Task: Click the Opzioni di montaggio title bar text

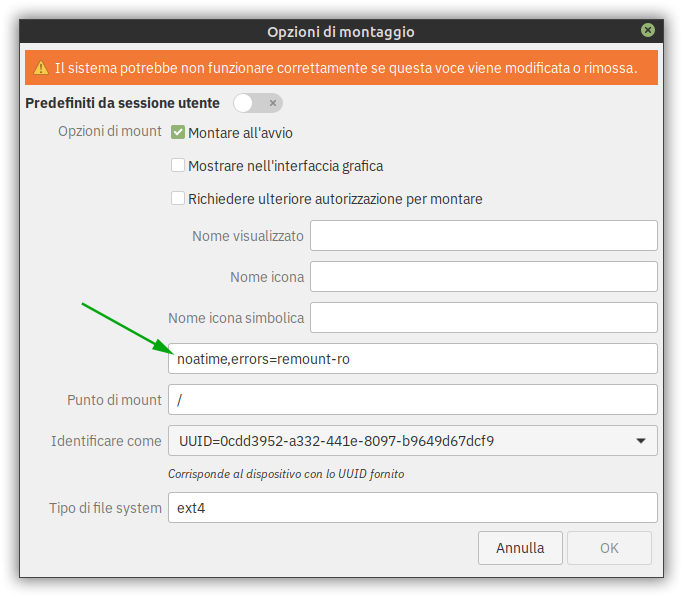Action: click(341, 32)
